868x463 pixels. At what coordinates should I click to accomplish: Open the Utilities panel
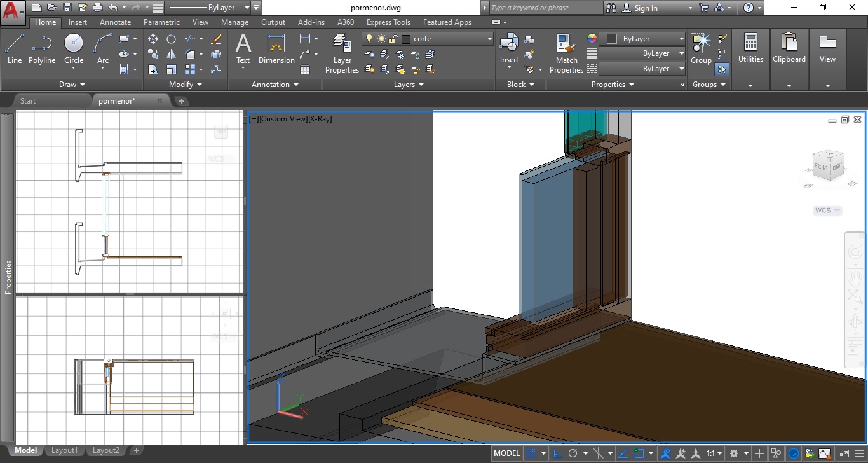(750, 59)
